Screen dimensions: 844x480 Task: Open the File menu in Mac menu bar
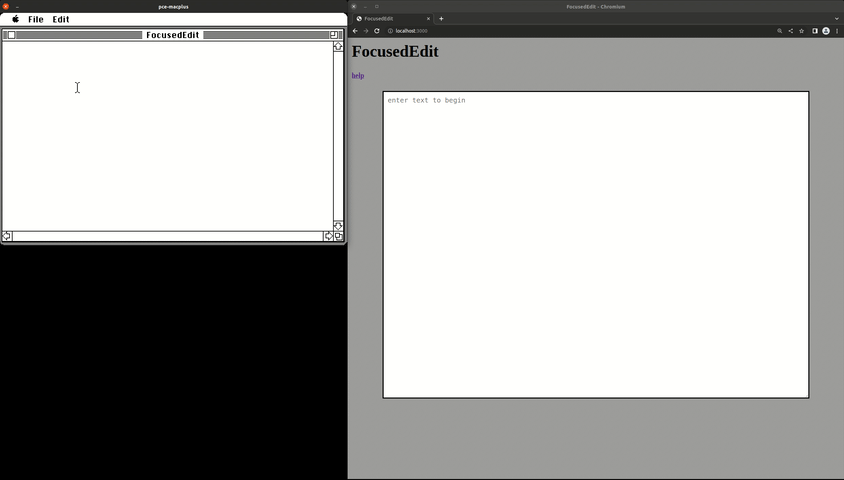tap(36, 19)
